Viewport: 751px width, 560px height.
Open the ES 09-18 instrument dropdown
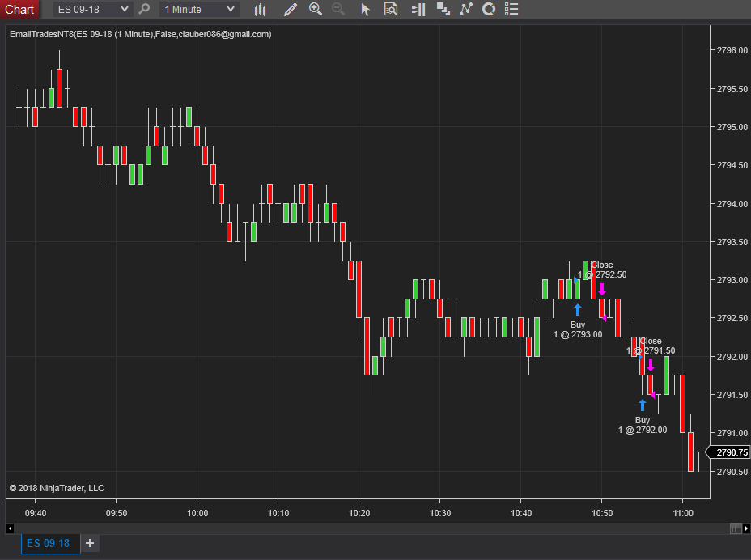(x=92, y=9)
